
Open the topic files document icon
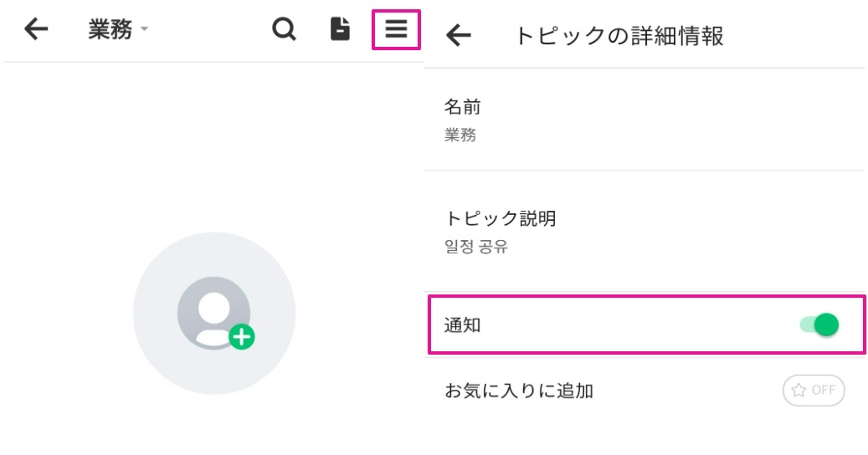339,30
